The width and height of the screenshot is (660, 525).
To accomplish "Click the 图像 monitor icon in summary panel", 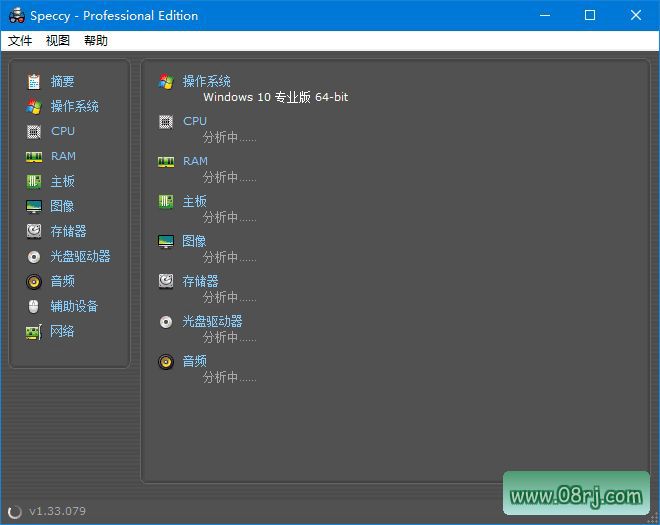I will coord(166,241).
